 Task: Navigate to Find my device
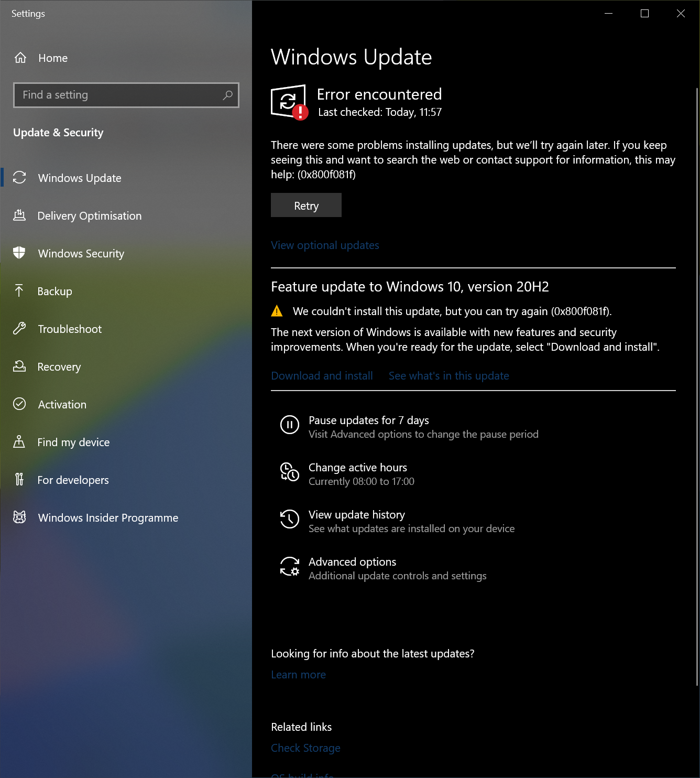click(126, 442)
